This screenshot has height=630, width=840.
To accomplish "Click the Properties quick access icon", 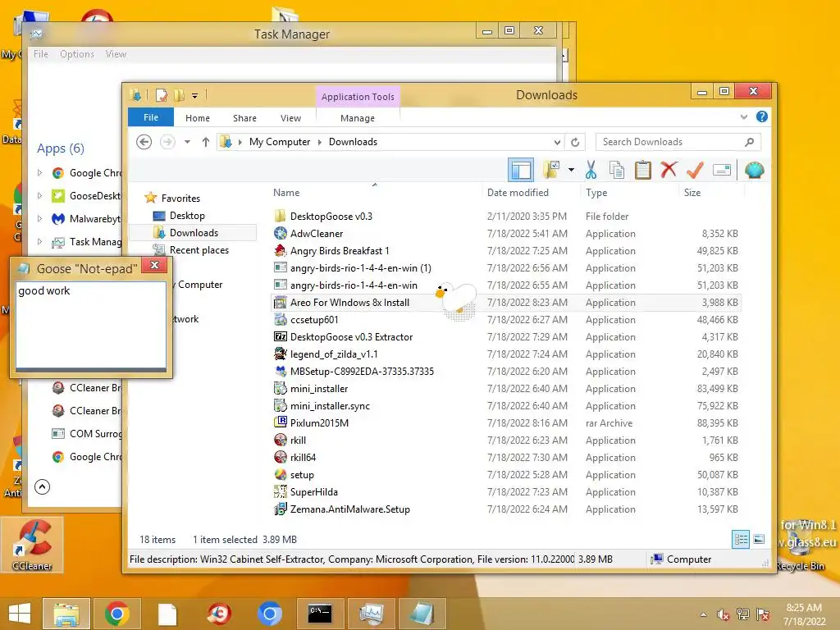I will click(161, 95).
